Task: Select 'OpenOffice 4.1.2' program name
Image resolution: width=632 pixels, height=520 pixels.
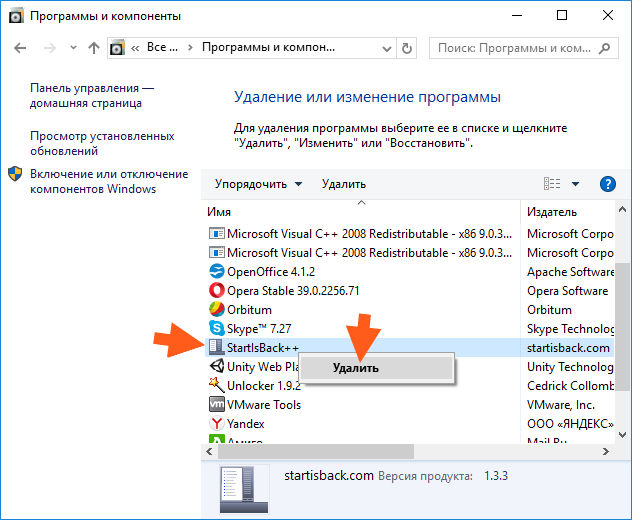Action: [271, 272]
